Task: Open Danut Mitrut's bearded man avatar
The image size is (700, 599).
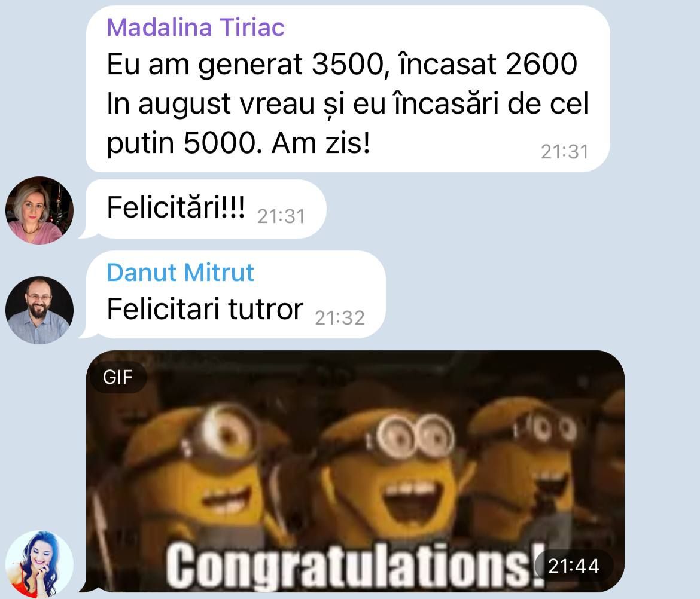Action: (39, 310)
